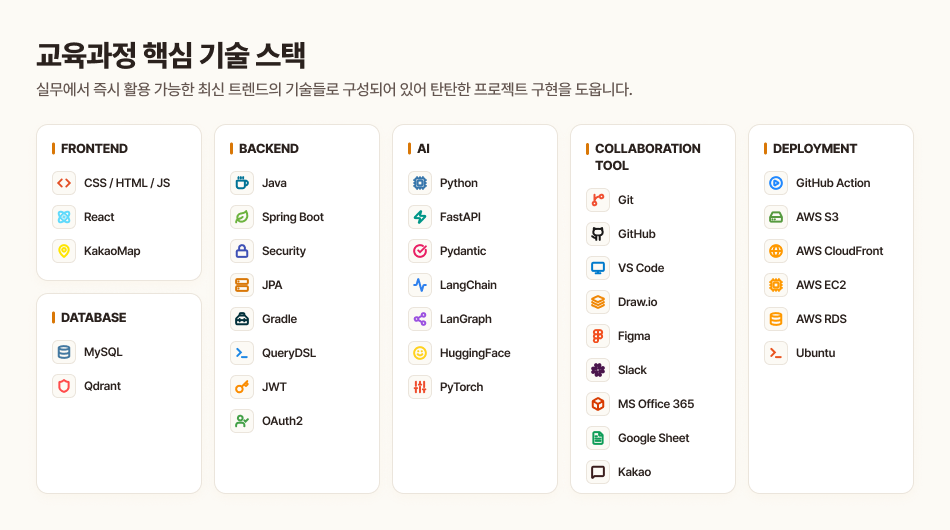Click the Ubuntu text label
Image resolution: width=950 pixels, height=530 pixels.
pyautogui.click(x=815, y=353)
